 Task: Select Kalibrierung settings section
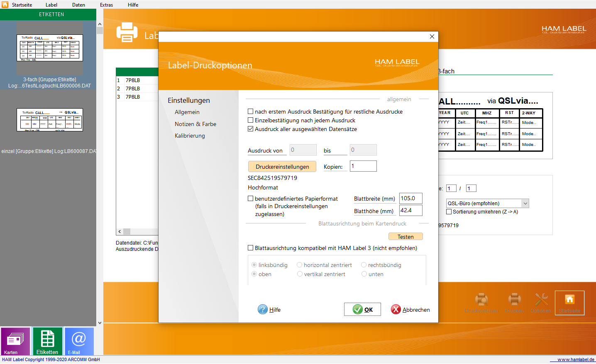(190, 136)
